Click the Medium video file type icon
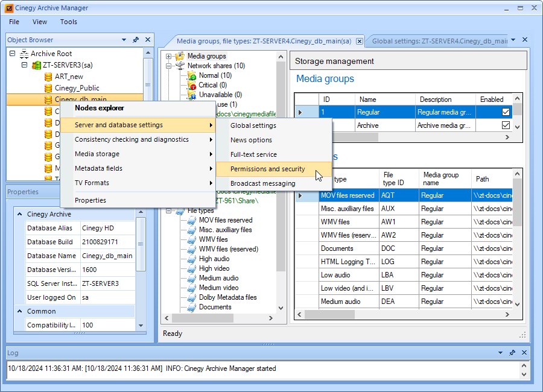This screenshot has height=392, width=543. coord(191,288)
